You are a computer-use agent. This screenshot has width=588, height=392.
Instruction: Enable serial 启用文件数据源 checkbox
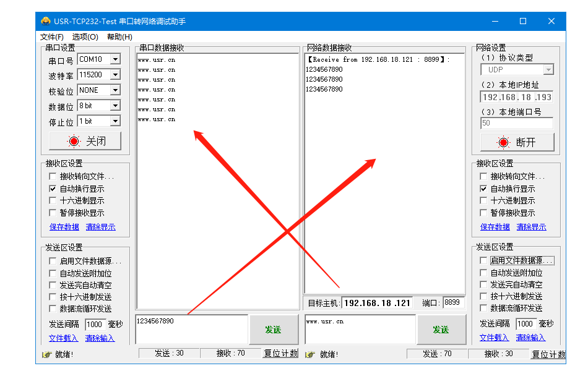53,261
